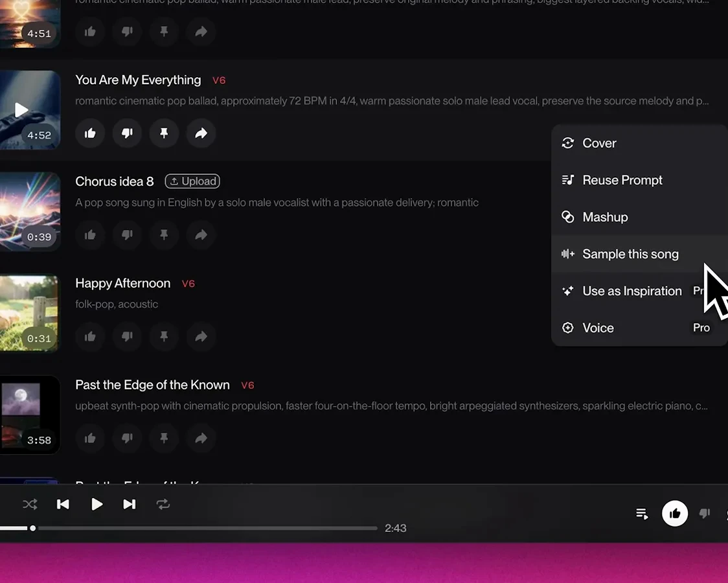Viewport: 728px width, 583px height.
Task: Toggle the player bar thumbs-down button
Action: (x=705, y=514)
